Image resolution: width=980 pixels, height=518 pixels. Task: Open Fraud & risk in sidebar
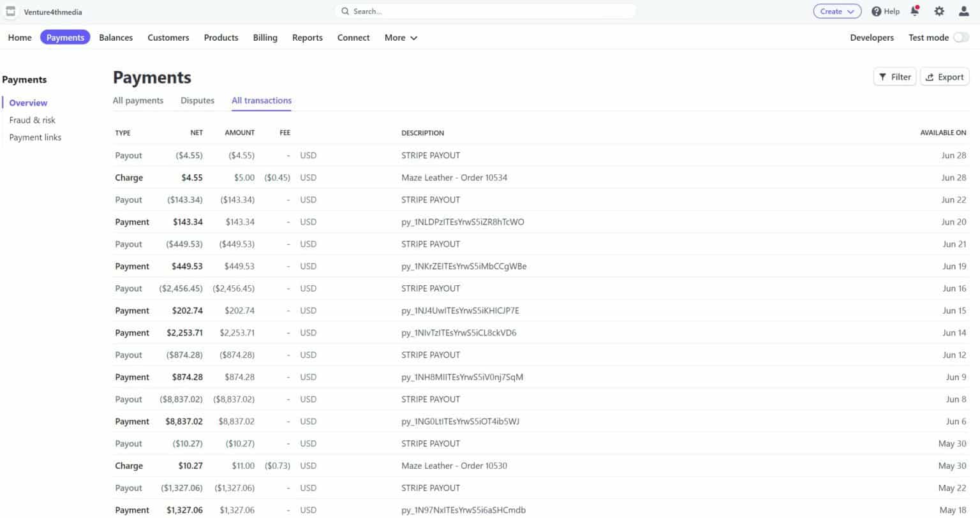click(x=32, y=120)
